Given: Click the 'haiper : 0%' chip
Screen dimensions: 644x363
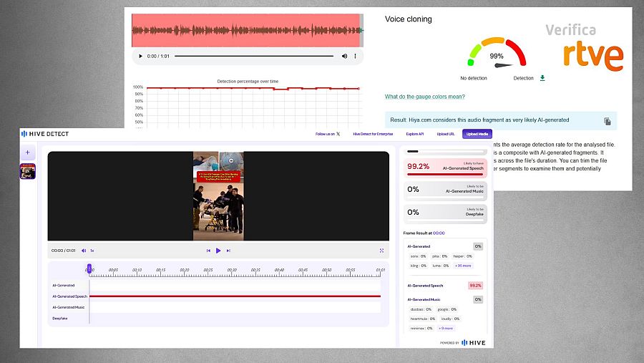Looking at the screenshot, I should tap(462, 256).
